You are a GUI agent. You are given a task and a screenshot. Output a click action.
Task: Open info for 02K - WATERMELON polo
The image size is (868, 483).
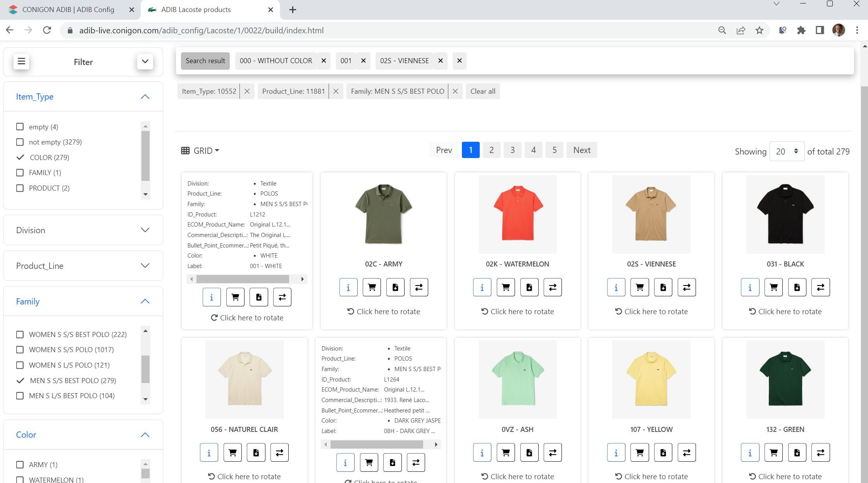coord(482,287)
